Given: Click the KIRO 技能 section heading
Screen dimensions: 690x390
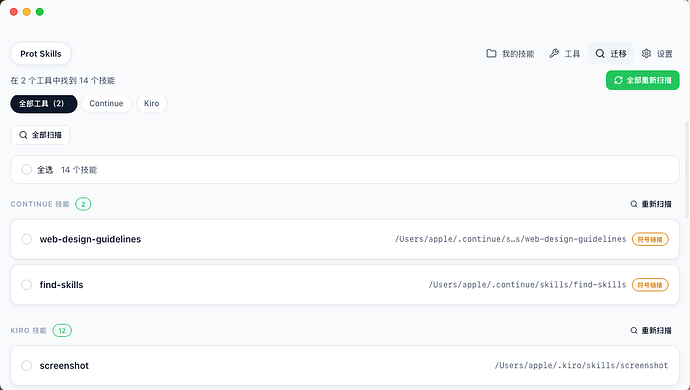Looking at the screenshot, I should pyautogui.click(x=29, y=331).
